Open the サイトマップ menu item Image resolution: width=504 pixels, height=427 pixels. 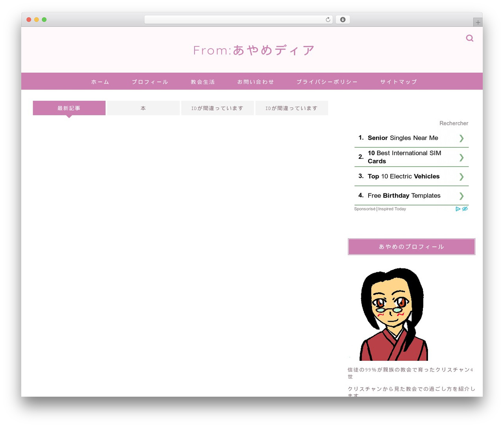(x=398, y=82)
